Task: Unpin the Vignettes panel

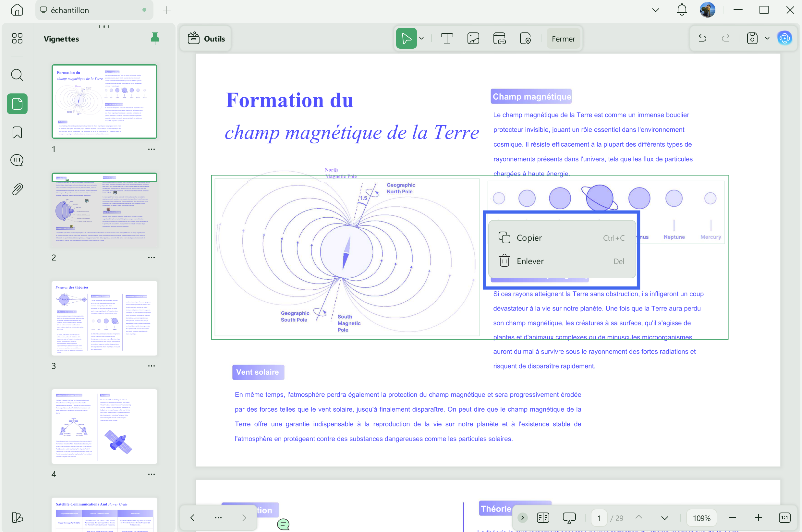Action: [x=155, y=39]
